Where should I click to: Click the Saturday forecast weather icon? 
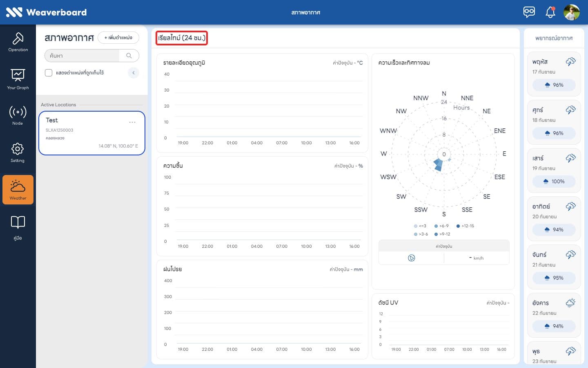point(570,158)
